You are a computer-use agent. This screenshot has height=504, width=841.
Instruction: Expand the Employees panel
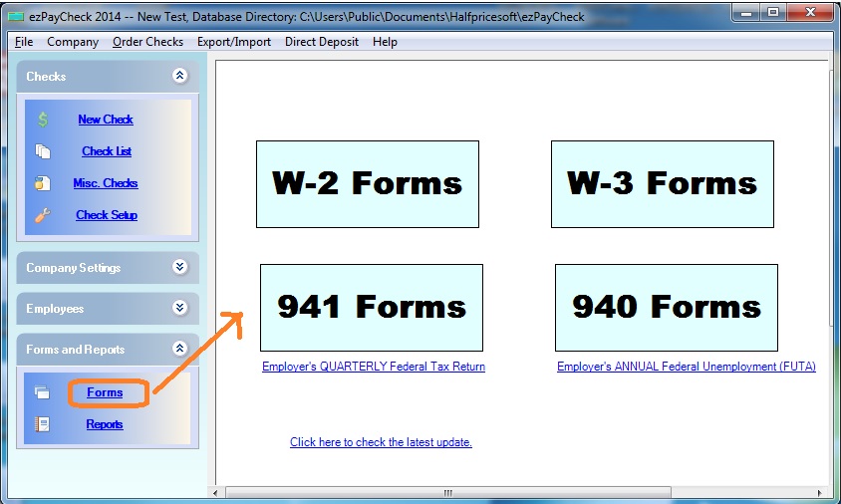pos(179,308)
